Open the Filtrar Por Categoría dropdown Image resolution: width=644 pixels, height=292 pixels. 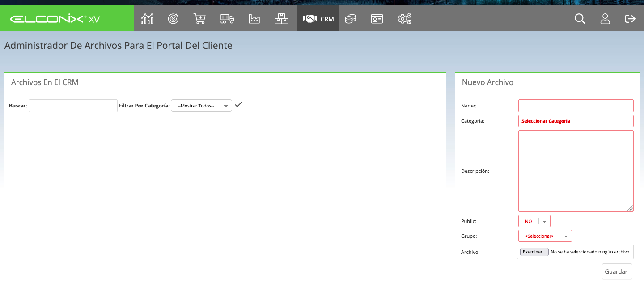201,106
